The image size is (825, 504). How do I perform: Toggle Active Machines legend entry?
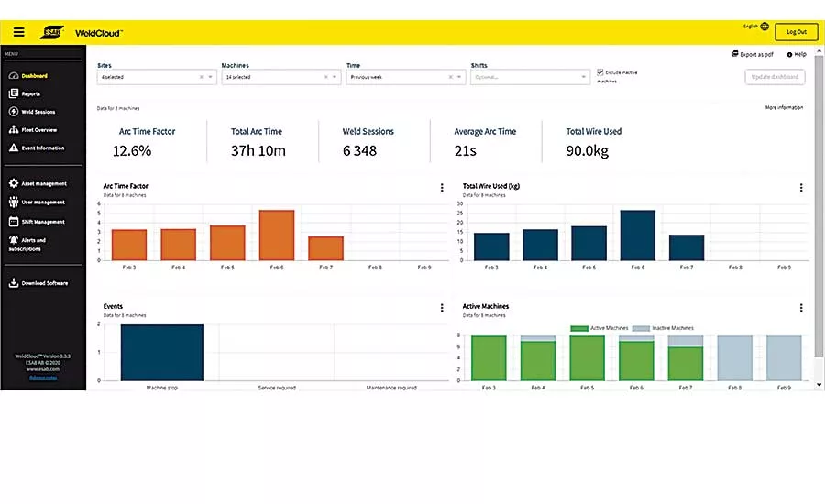[599, 328]
